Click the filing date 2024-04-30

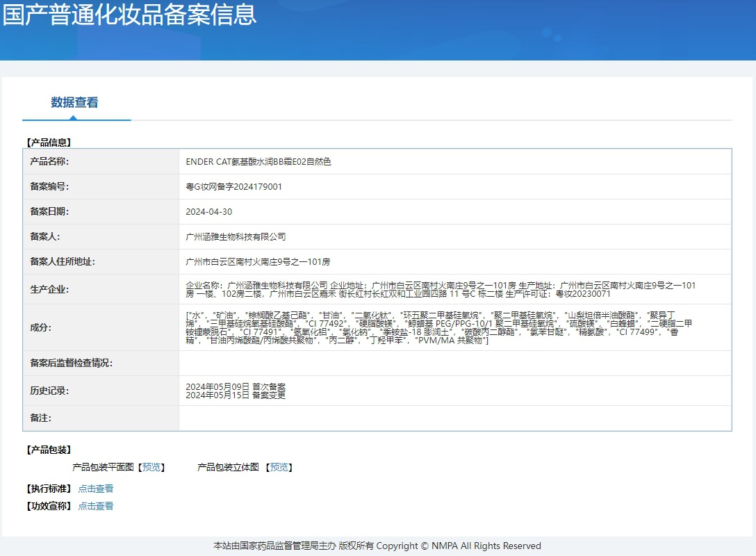click(208, 212)
